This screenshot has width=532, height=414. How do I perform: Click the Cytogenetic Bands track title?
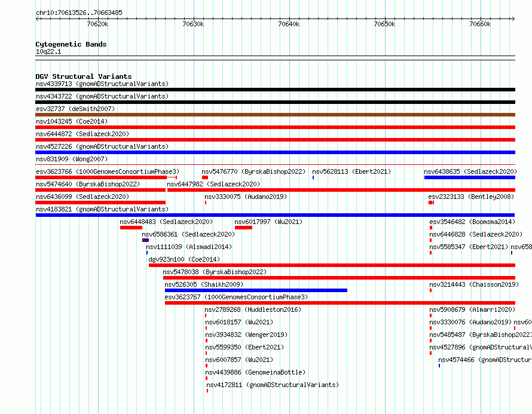[x=71, y=44]
